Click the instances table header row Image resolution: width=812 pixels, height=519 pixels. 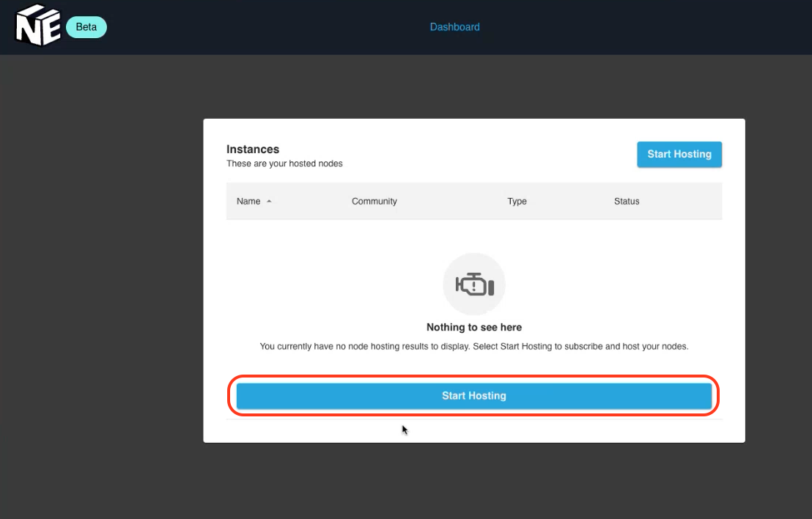[x=473, y=201]
